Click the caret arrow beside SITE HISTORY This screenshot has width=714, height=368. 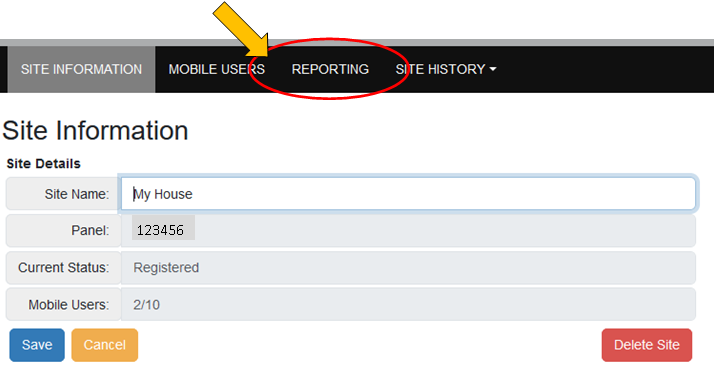coord(493,69)
